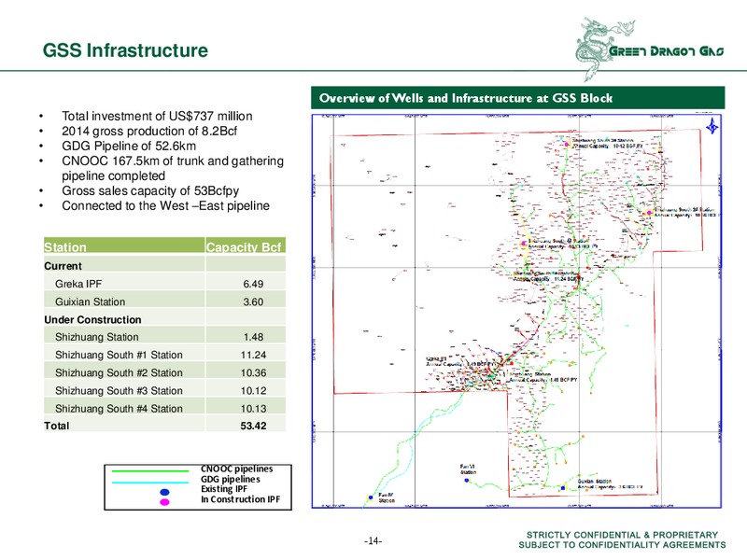This screenshot has width=747, height=560.
Task: Click the 'Shizhuang South #4 Station' row label
Action: [119, 409]
